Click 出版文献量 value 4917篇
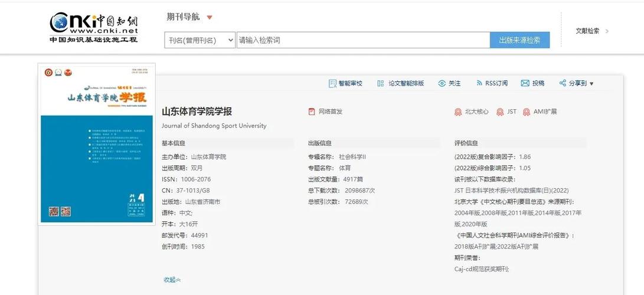644x295 pixels. [x=353, y=179]
